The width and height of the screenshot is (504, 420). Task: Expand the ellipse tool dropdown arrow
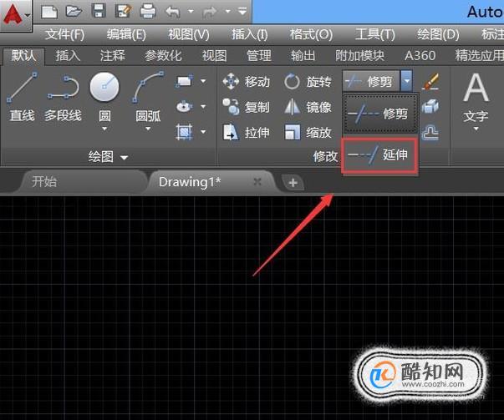[203, 106]
